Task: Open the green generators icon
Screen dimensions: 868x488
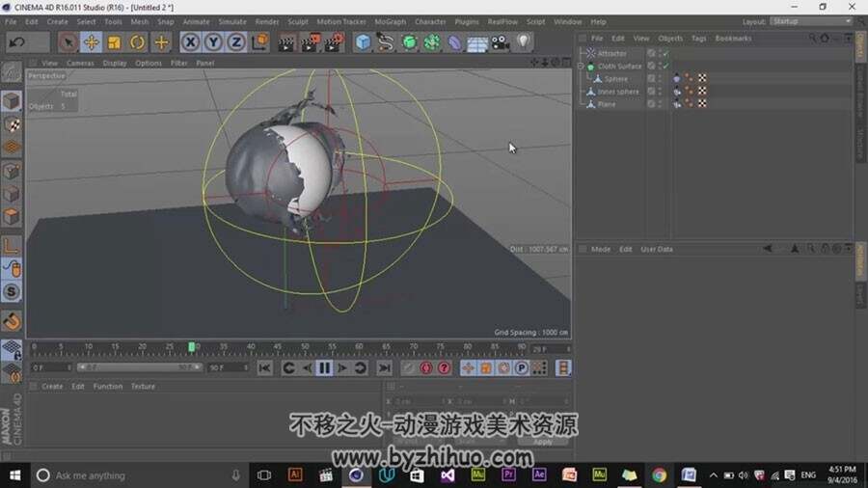Action: [x=409, y=42]
